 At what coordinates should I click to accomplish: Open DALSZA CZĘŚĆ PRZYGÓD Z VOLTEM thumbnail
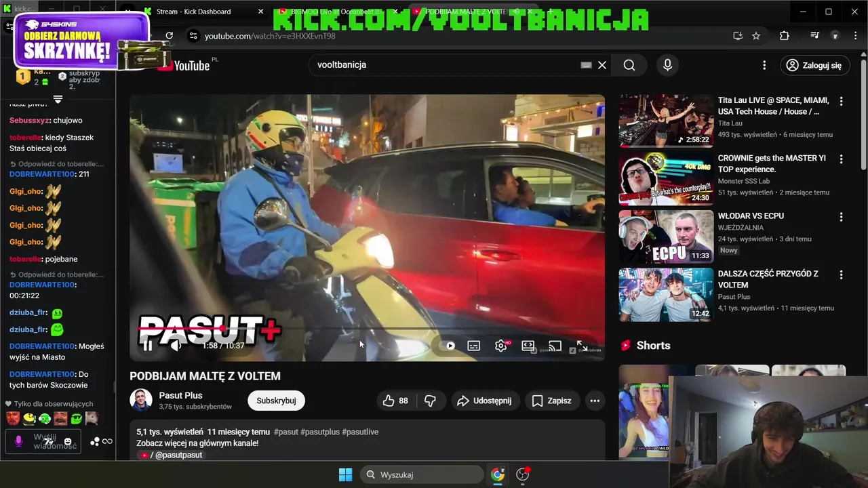(666, 295)
